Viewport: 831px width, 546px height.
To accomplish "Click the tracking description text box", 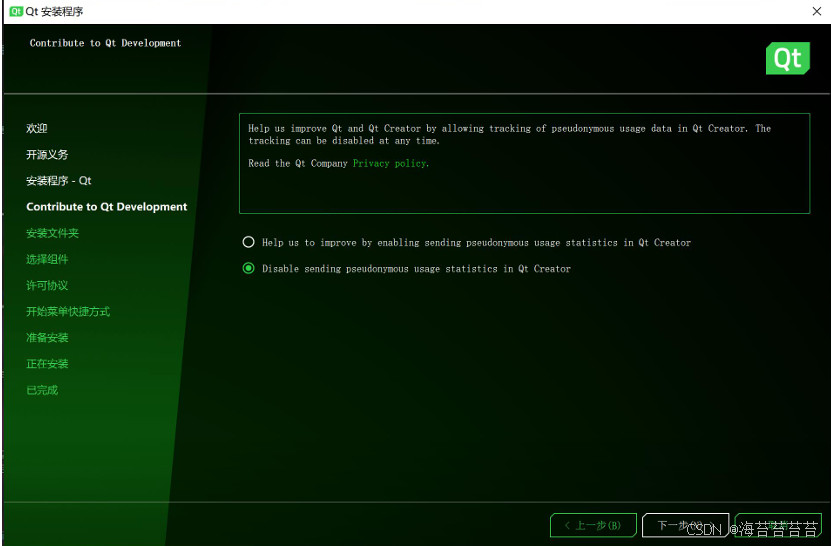I will tap(524, 163).
